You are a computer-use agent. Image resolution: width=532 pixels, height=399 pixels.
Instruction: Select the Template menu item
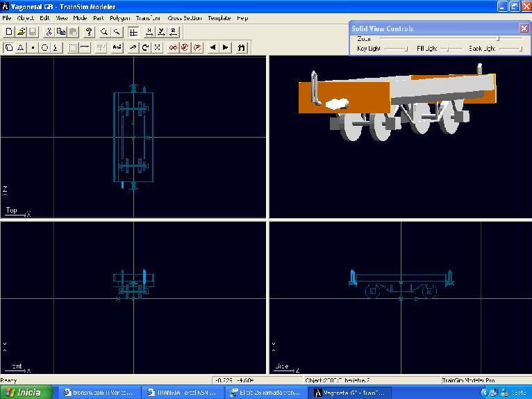click(219, 18)
